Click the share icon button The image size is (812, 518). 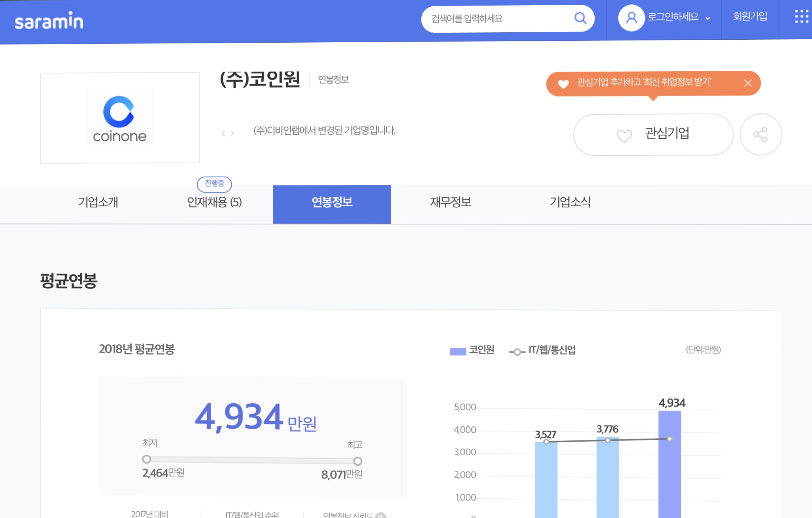(x=760, y=134)
